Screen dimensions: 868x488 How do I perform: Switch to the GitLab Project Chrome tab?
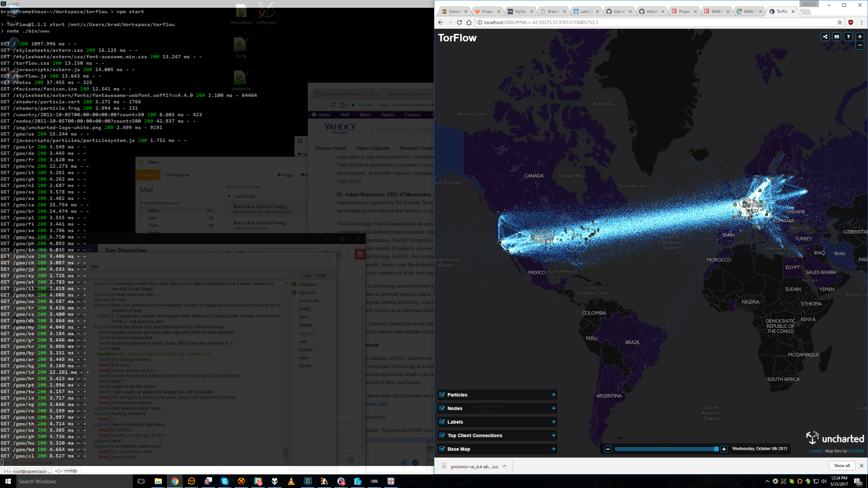(x=487, y=11)
